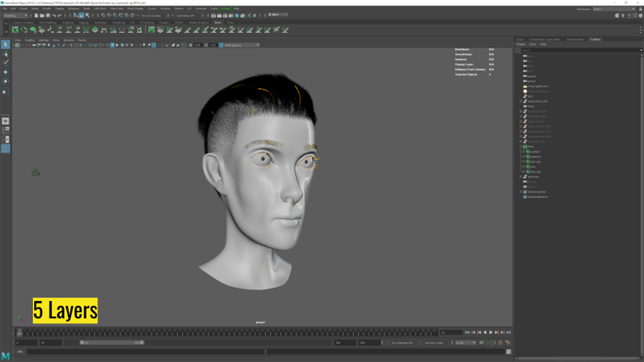Image resolution: width=644 pixels, height=362 pixels.
Task: Select hair_top in the Outliner
Action: coord(534,161)
